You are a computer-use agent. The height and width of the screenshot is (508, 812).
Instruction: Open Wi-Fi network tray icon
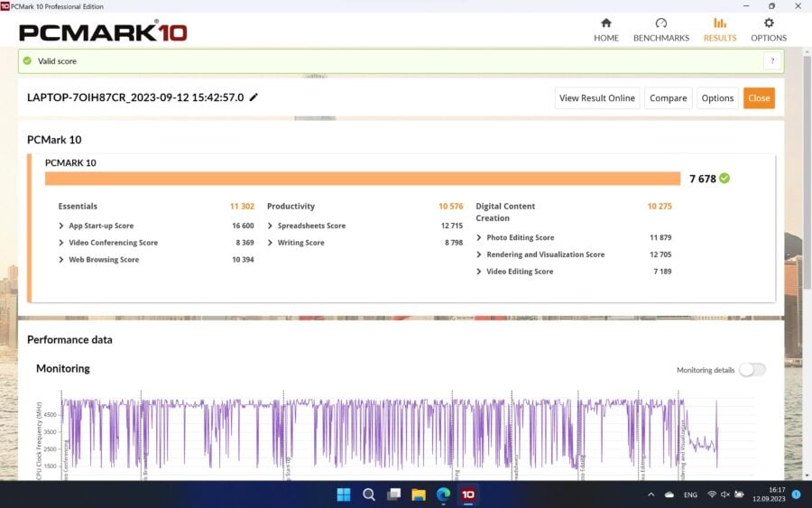712,494
